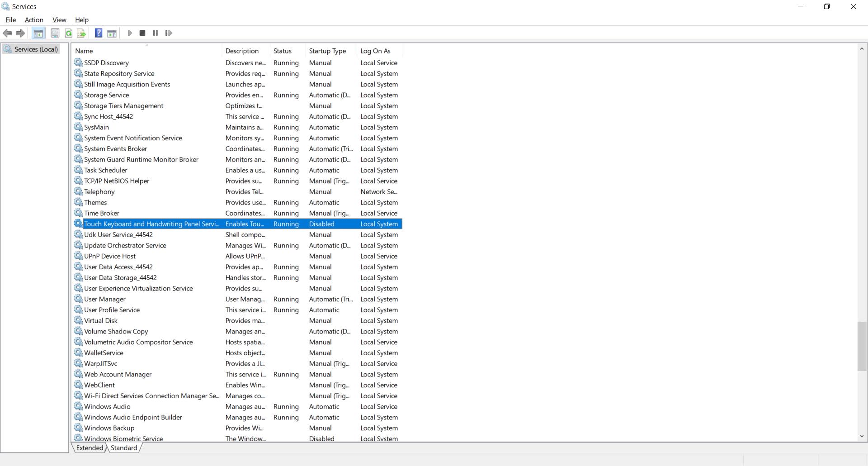This screenshot has height=466, width=868.
Task: Switch to the Extended tab
Action: point(90,448)
